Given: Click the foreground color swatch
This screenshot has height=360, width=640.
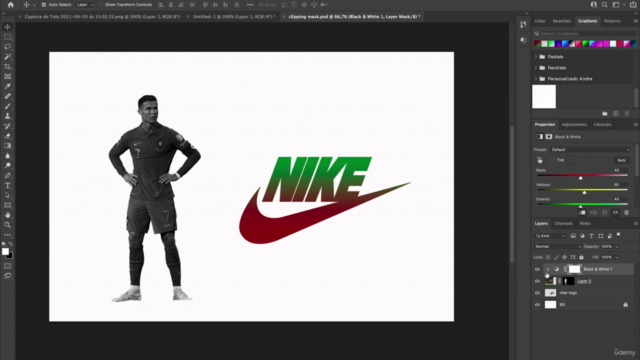Looking at the screenshot, I should coord(5,251).
